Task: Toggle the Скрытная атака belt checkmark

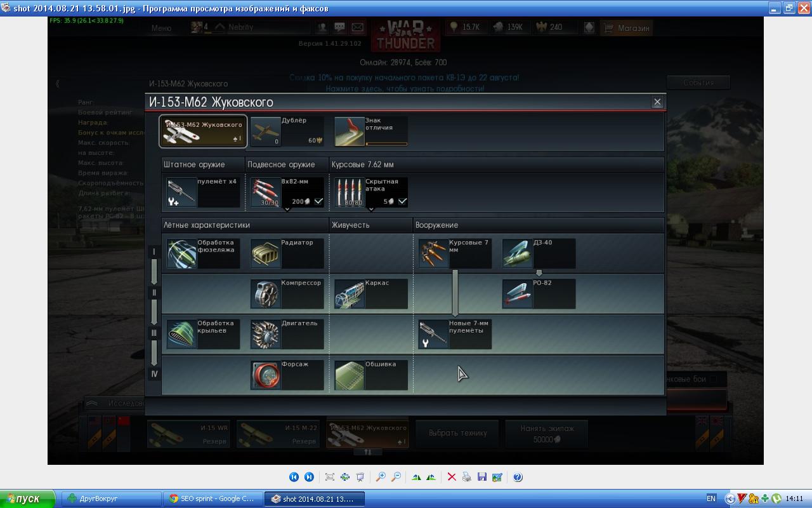Action: 402,201
